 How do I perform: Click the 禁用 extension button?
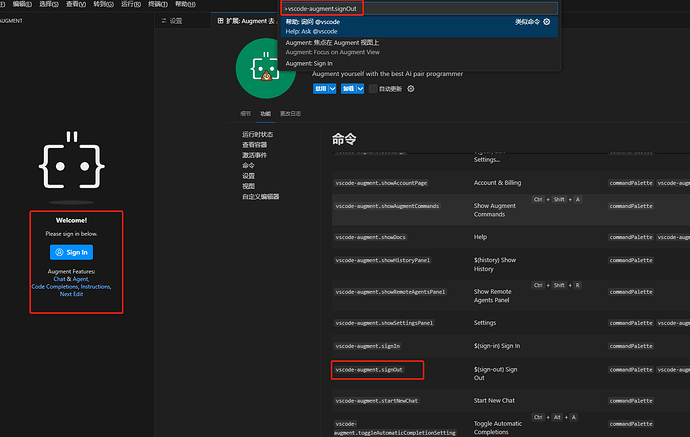(321, 88)
